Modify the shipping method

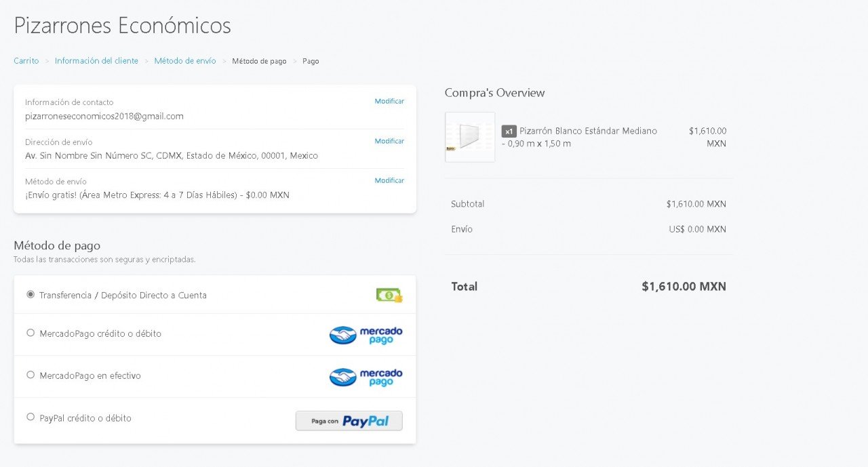[x=389, y=180]
